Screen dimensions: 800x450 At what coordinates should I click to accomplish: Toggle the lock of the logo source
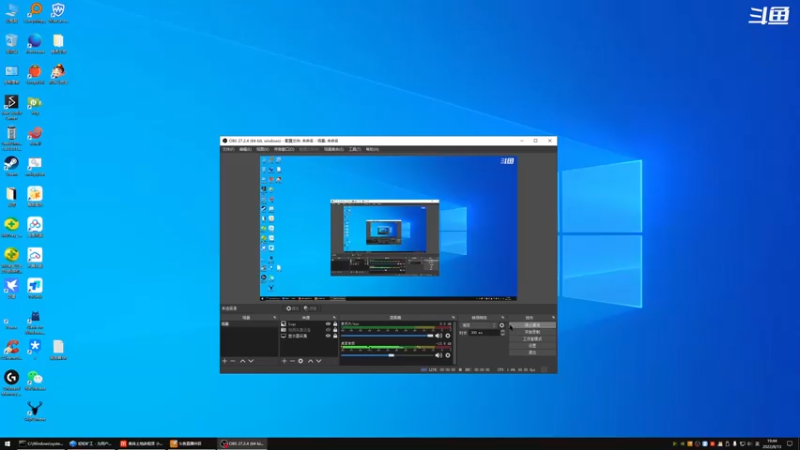(335, 324)
